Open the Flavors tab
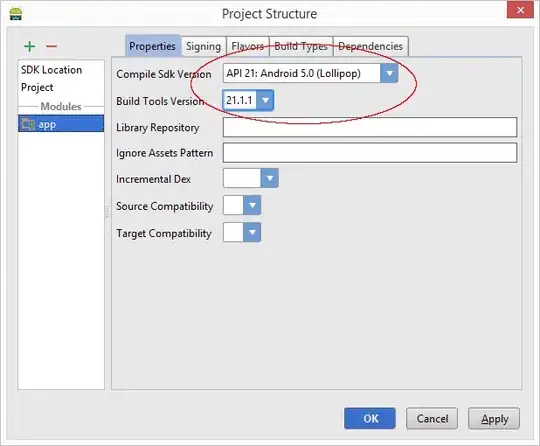This screenshot has width=540, height=446. [247, 46]
